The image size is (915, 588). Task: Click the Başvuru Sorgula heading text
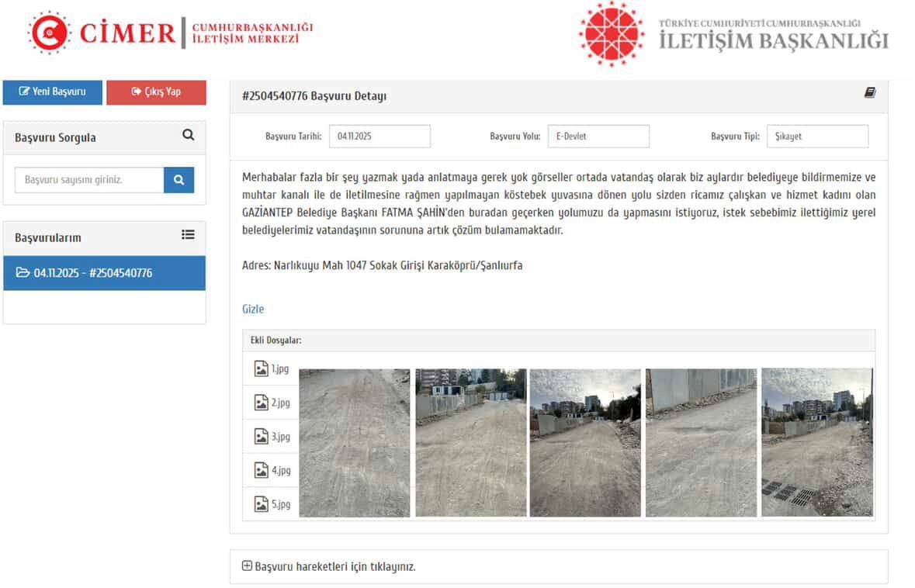tap(55, 137)
